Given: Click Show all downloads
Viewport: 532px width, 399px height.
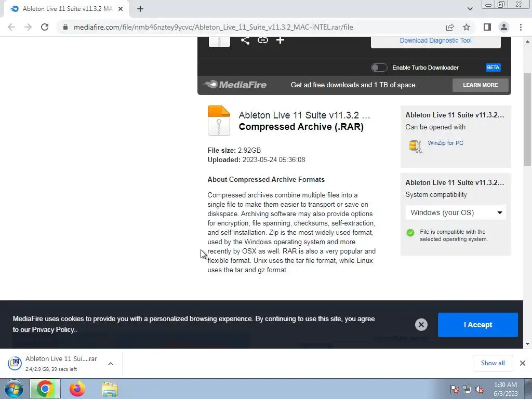Looking at the screenshot, I should pos(493,363).
